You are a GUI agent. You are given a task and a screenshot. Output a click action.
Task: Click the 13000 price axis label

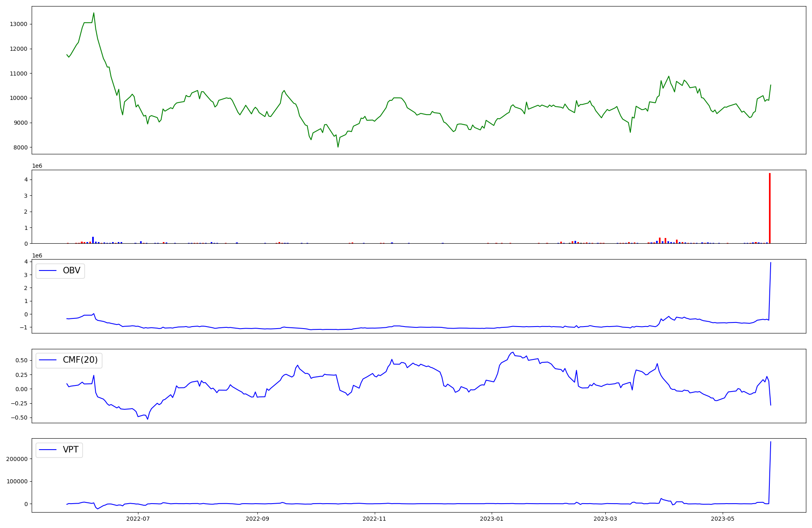point(18,24)
